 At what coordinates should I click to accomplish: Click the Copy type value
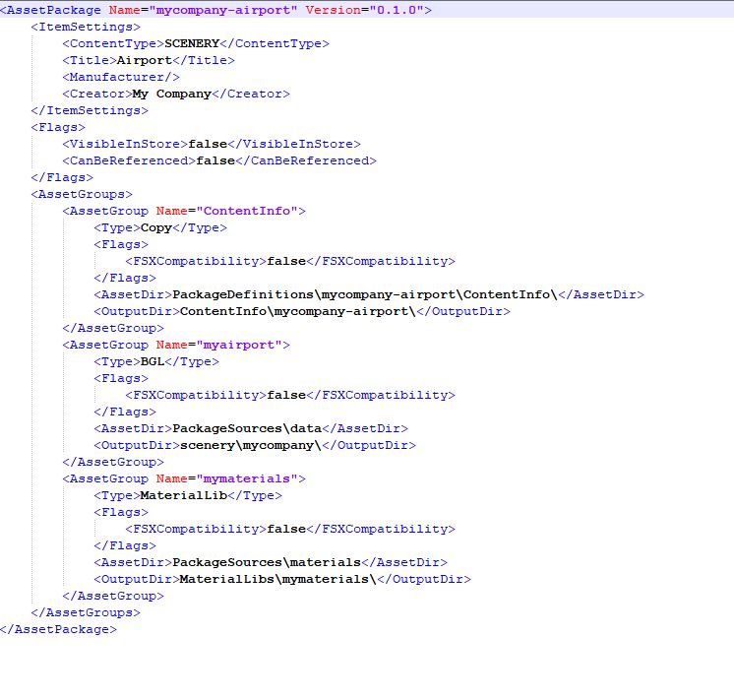click(x=156, y=227)
